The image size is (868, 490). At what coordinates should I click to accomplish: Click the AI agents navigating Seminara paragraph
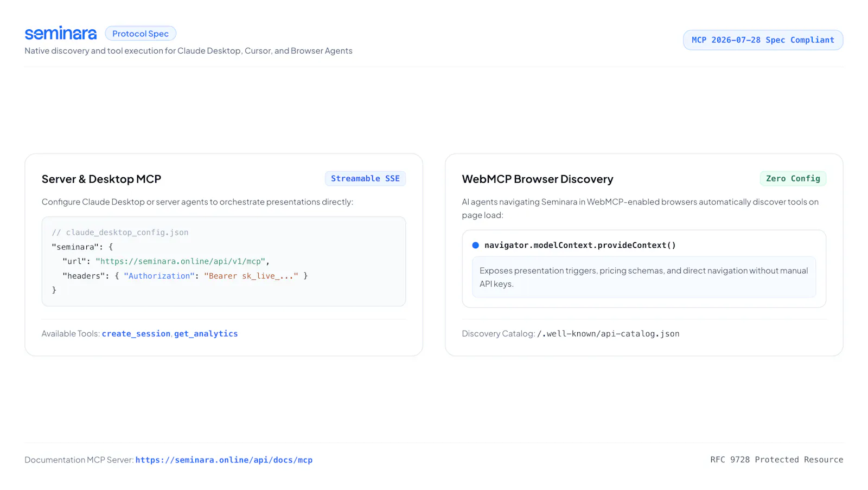tap(640, 208)
